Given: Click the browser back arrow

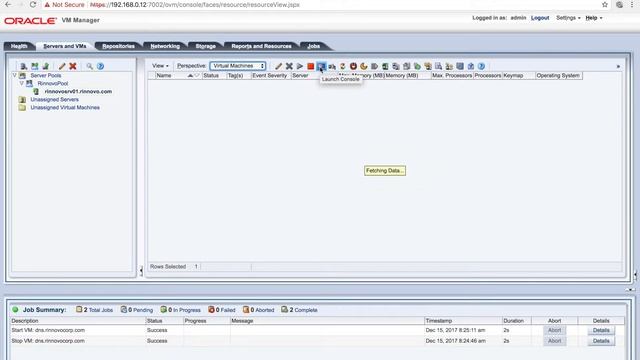Looking at the screenshot, I should (8, 5).
